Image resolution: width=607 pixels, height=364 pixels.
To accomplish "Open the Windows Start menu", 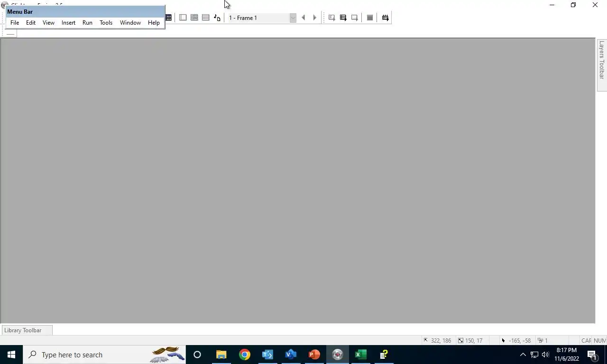I will (11, 355).
